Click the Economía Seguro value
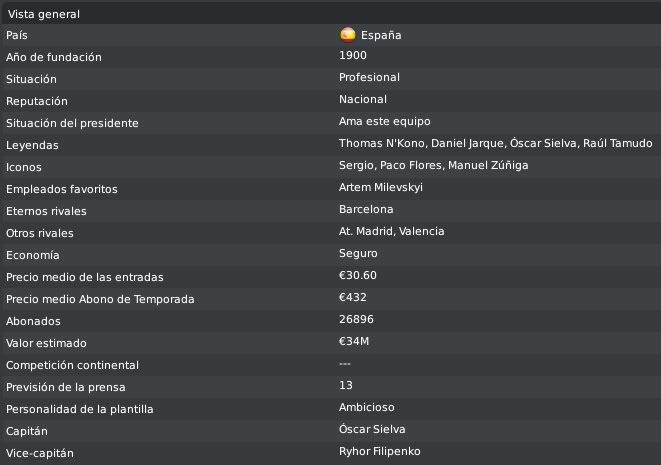661x465 pixels. click(x=358, y=253)
